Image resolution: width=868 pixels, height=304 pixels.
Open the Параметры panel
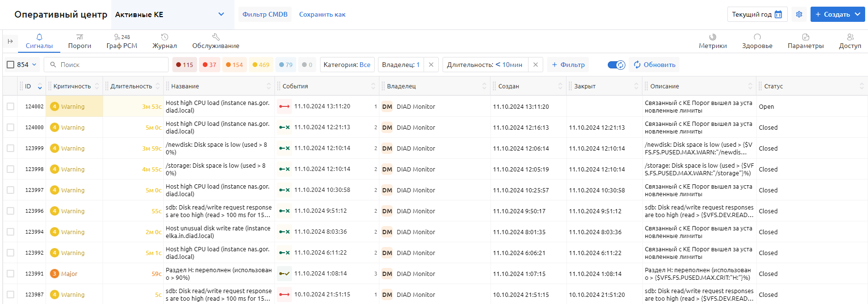coord(805,41)
